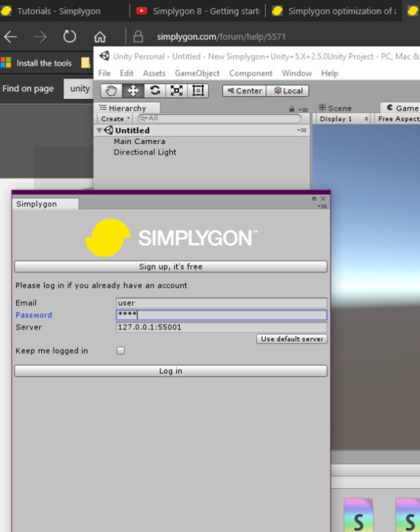Open the Window menu in Unity
Viewport: 420px width, 532px height.
click(x=297, y=73)
